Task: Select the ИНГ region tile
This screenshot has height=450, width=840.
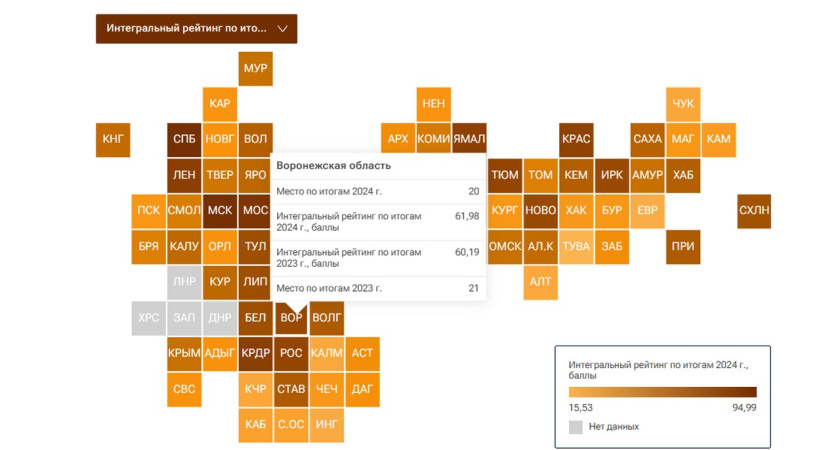Action: 326,424
